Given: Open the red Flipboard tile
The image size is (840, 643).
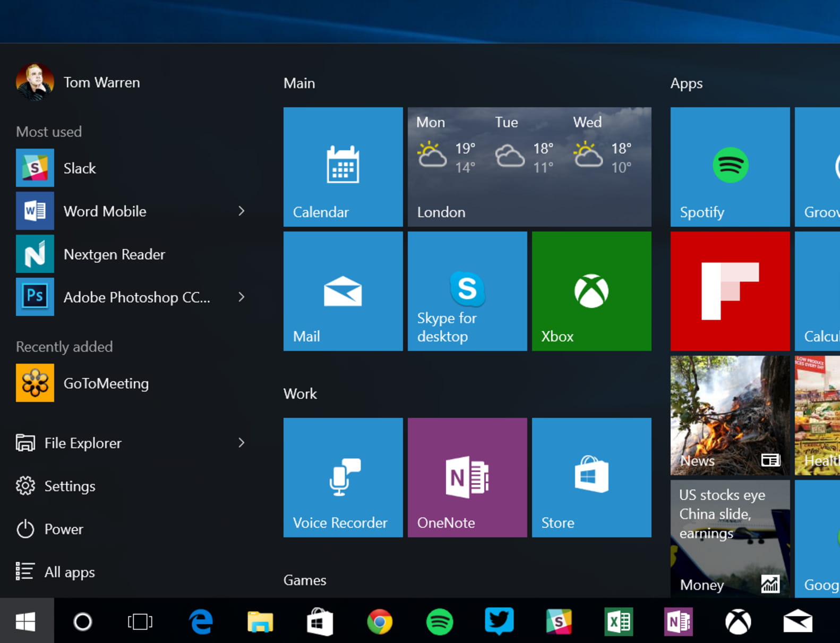Looking at the screenshot, I should tap(730, 291).
